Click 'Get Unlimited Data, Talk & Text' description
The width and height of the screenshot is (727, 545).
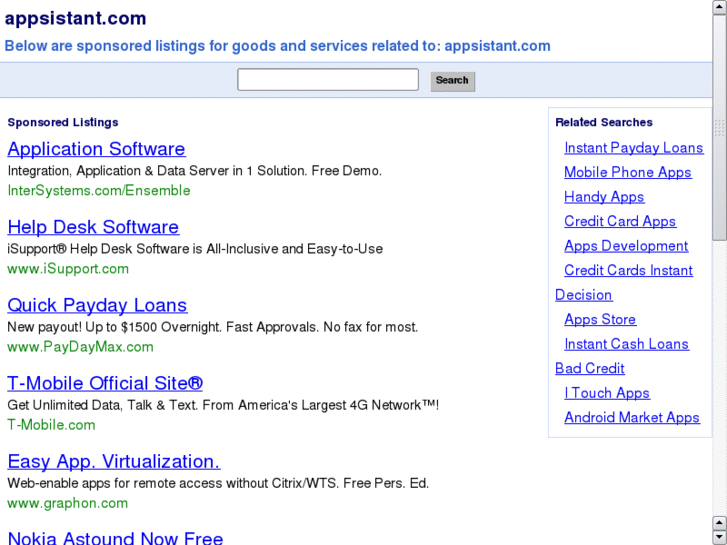click(x=223, y=405)
